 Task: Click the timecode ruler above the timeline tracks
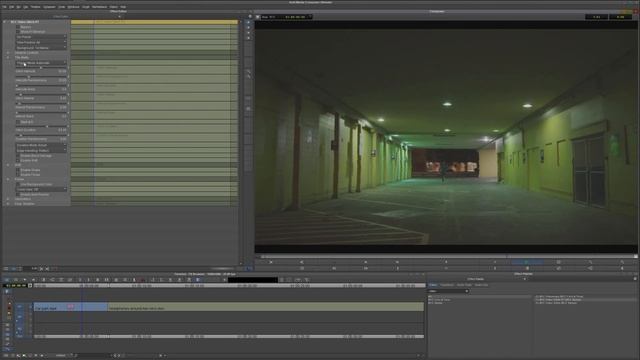click(229, 286)
